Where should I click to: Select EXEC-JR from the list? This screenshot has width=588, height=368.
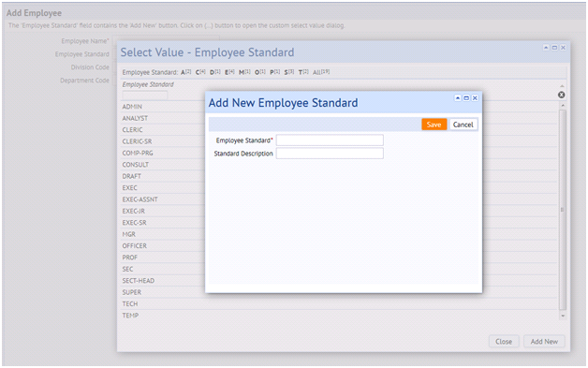134,212
